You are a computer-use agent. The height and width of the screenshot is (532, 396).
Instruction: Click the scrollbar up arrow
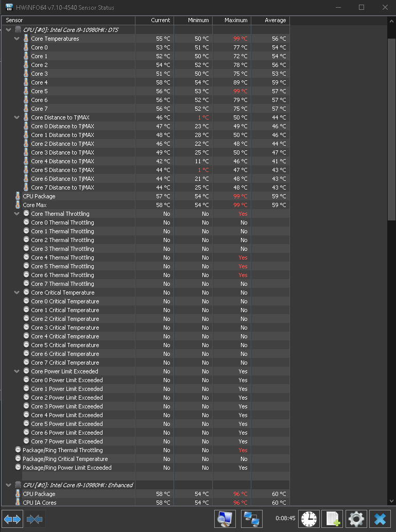point(391,21)
